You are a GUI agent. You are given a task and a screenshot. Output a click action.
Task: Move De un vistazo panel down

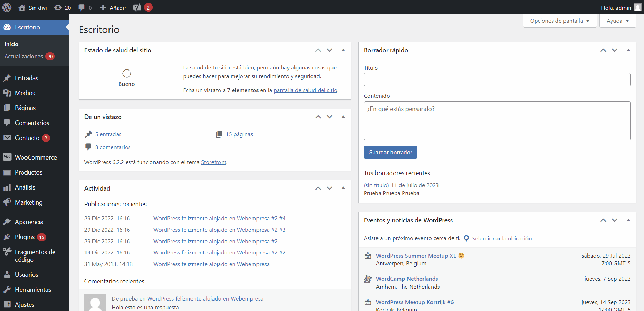tap(330, 117)
